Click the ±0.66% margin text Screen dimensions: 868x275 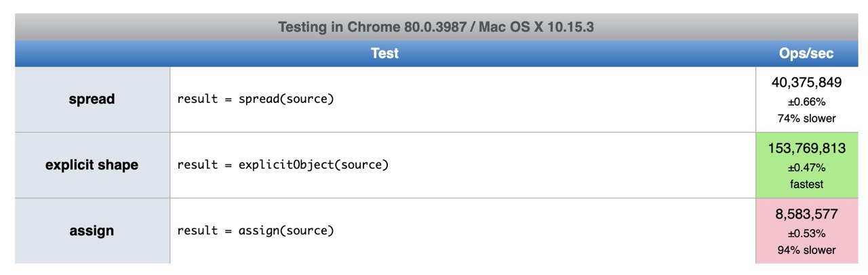point(806,102)
